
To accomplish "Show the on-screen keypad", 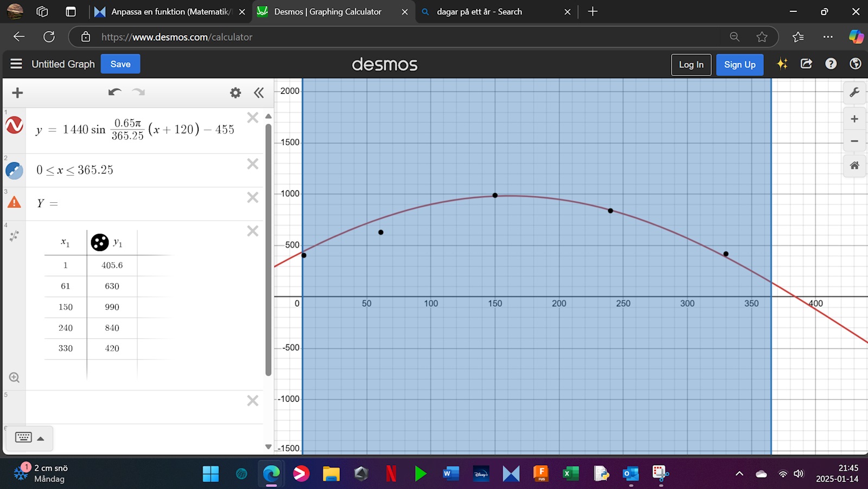I will pos(29,437).
